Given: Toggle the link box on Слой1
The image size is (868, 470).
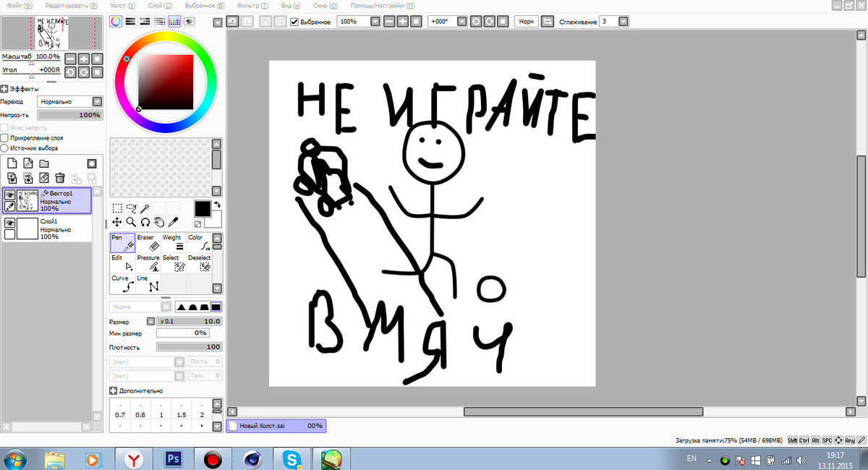Looking at the screenshot, I should coord(9,234).
